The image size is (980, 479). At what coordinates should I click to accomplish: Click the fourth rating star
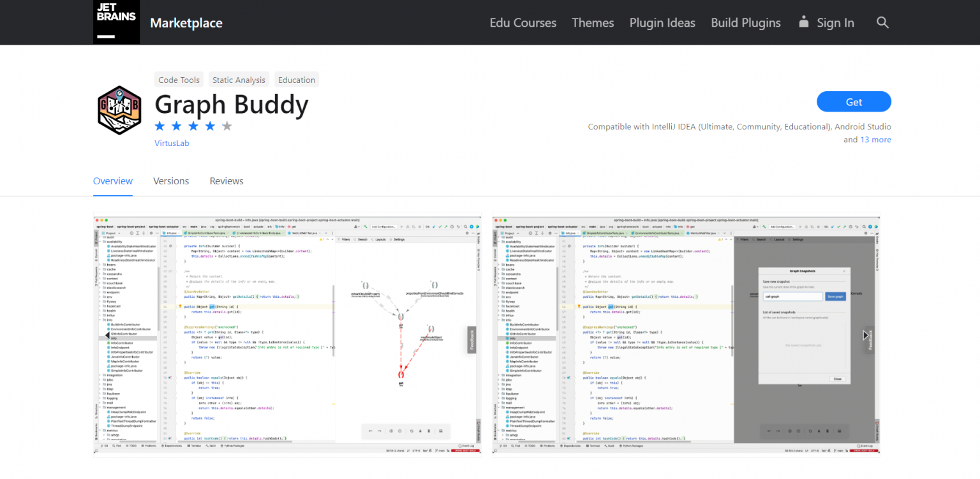(x=210, y=126)
